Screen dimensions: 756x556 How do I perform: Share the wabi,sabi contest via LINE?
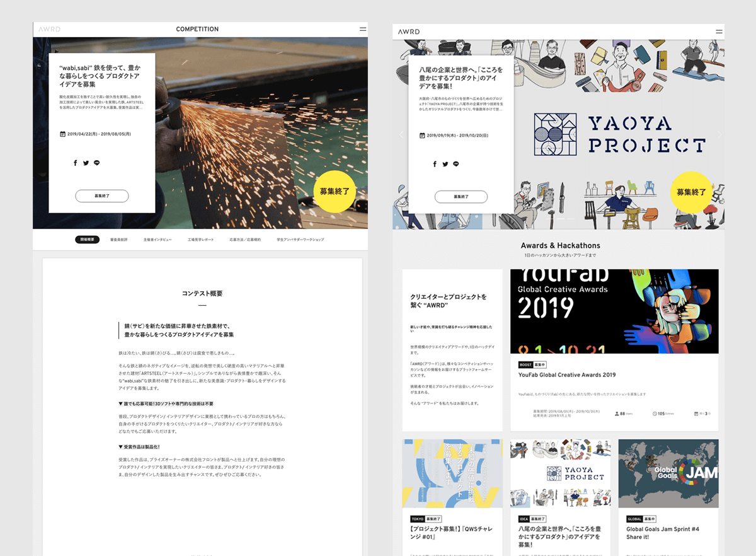[x=96, y=163]
